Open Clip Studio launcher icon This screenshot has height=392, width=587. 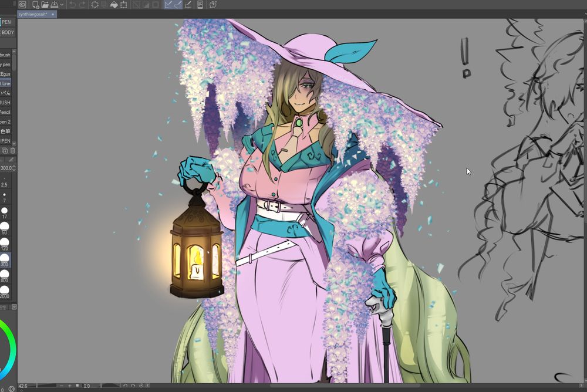point(22,5)
